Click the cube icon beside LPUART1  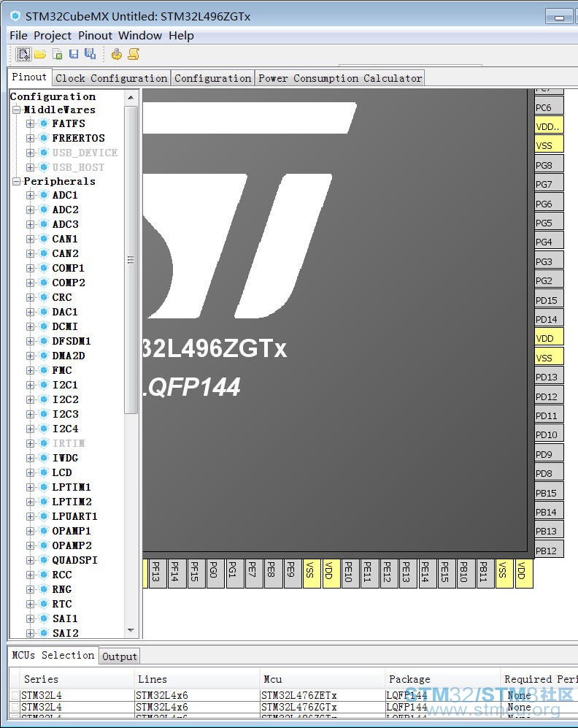[44, 516]
